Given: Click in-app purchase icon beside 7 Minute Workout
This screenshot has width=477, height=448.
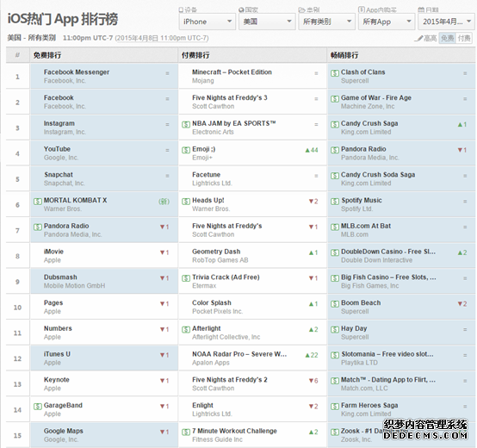Looking at the screenshot, I should (186, 432).
